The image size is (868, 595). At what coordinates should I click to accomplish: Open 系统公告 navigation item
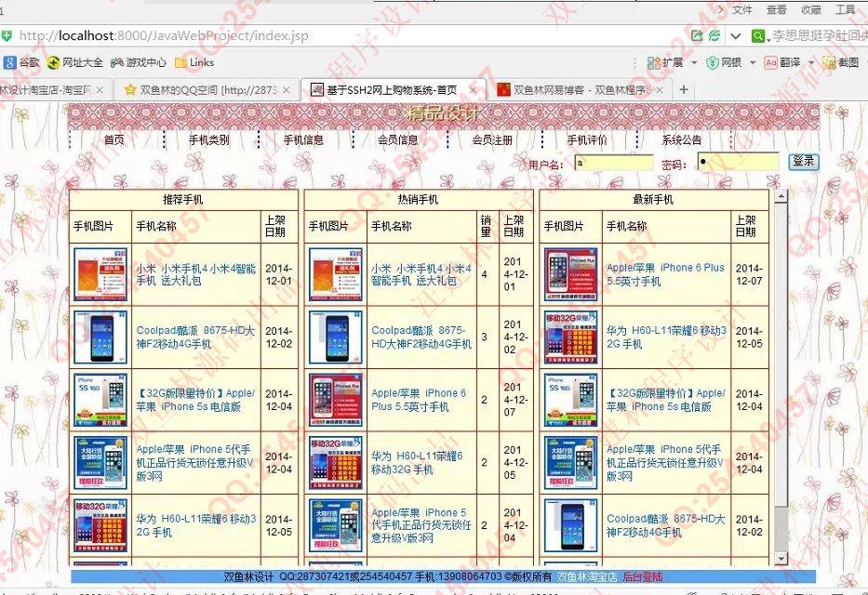pos(682,139)
